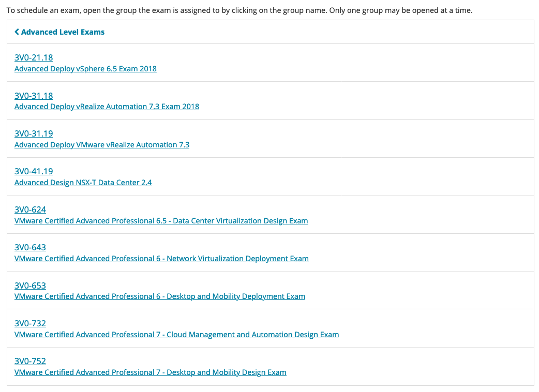Select exam code 3V0-732
The image size is (539, 392).
coord(30,323)
